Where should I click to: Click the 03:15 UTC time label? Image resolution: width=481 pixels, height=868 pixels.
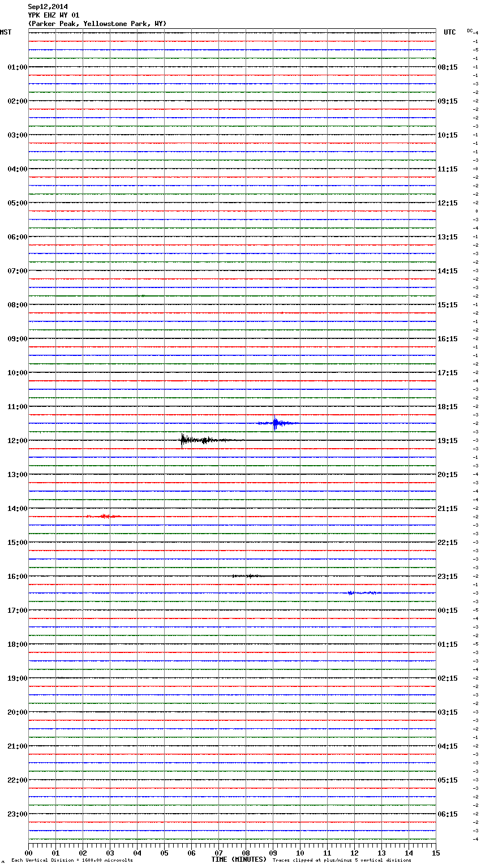point(448,712)
